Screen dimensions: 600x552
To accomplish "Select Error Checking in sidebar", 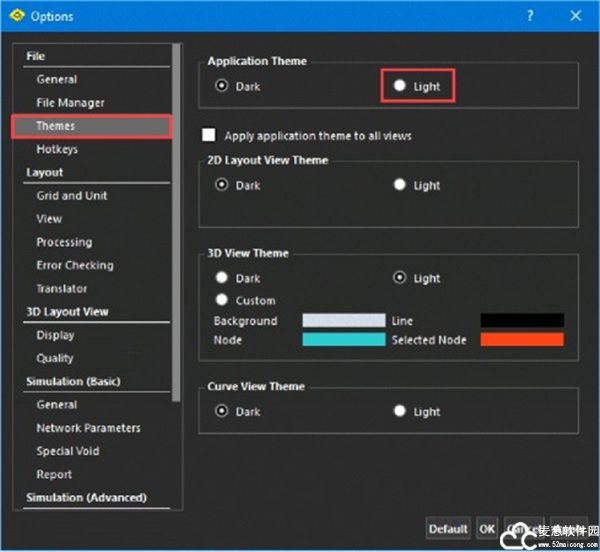I will click(75, 265).
